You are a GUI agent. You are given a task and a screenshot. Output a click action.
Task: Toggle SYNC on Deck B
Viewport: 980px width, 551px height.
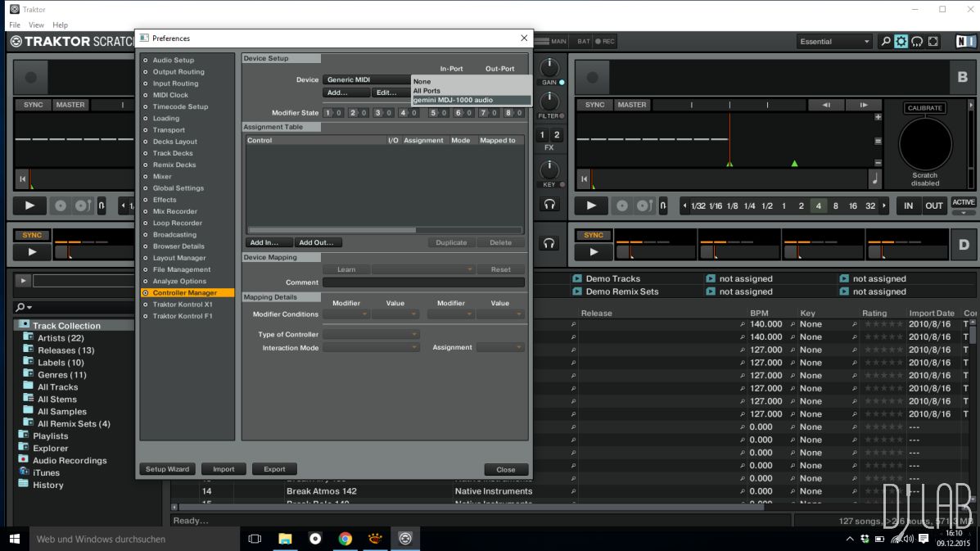(x=594, y=105)
